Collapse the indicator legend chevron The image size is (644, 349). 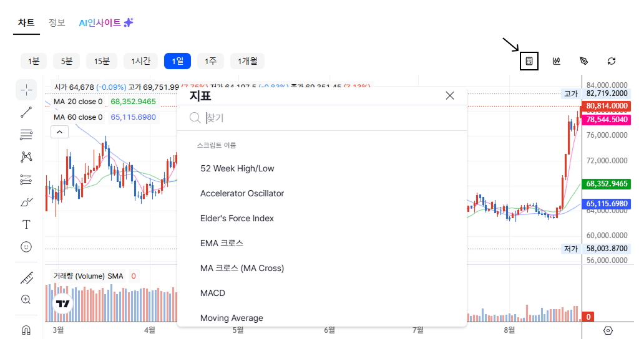pyautogui.click(x=59, y=132)
